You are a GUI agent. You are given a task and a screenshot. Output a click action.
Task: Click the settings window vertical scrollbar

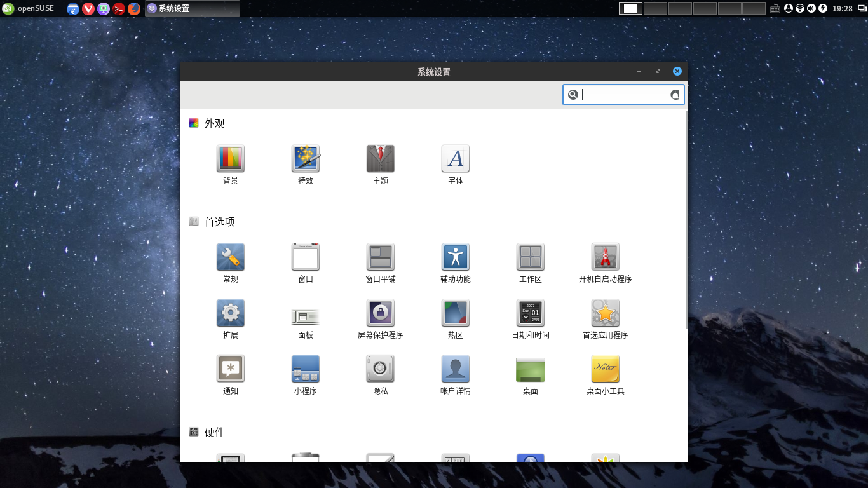[x=686, y=219]
